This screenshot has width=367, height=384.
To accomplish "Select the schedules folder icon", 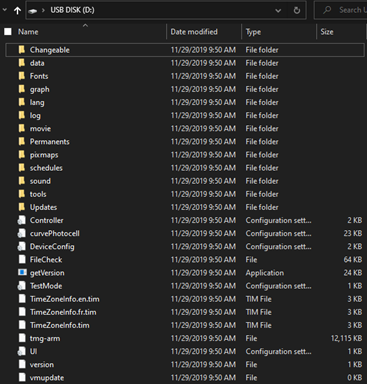I will click(x=22, y=168).
